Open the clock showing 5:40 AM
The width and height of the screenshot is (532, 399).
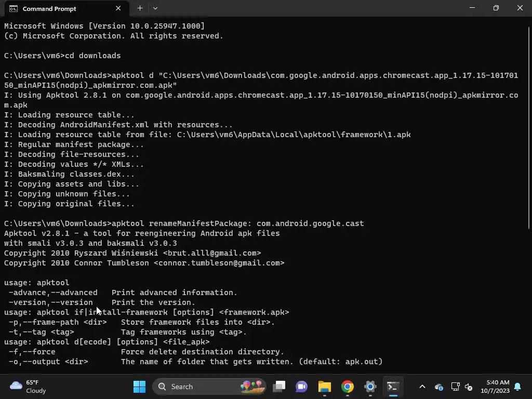point(495,387)
